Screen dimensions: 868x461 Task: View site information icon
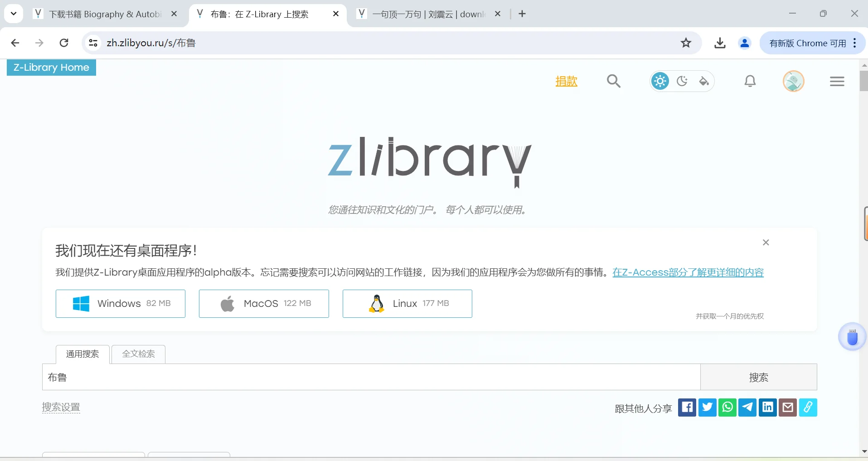[x=93, y=43]
